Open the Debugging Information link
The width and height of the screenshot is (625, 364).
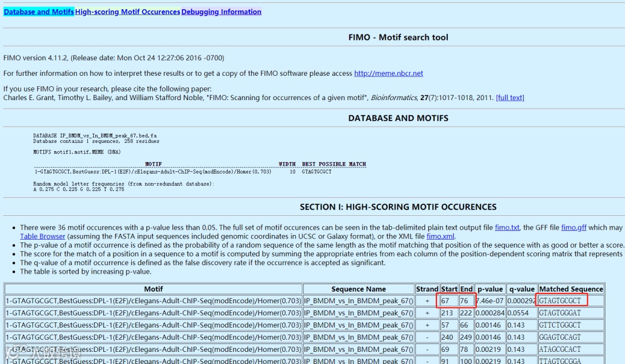coord(221,12)
